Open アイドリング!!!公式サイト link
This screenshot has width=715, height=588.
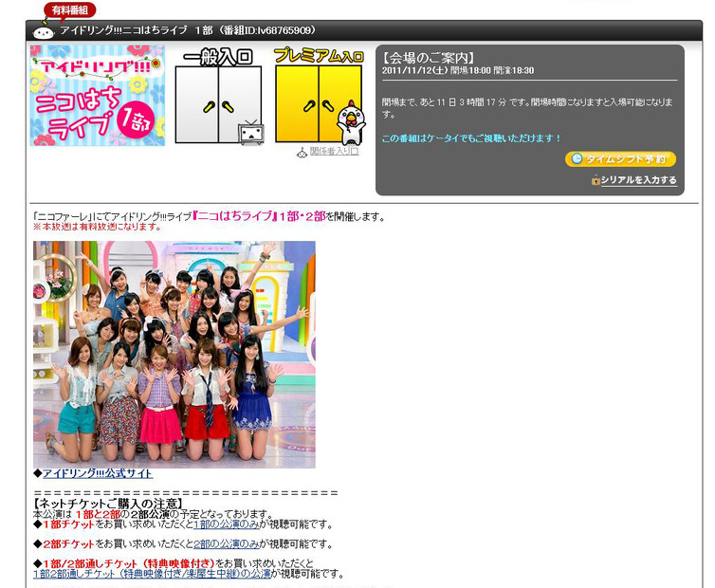pyautogui.click(x=98, y=473)
